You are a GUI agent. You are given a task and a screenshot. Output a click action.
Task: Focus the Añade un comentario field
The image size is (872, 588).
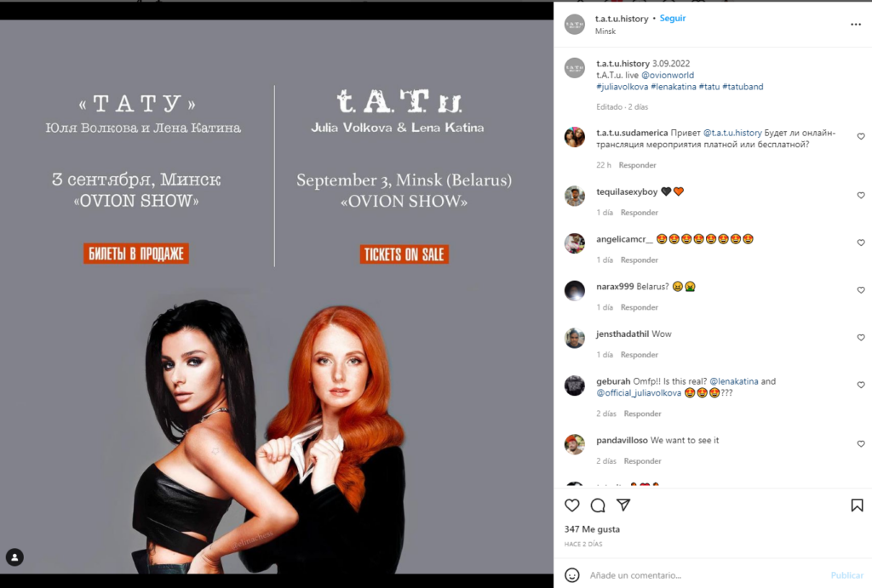tap(706, 575)
